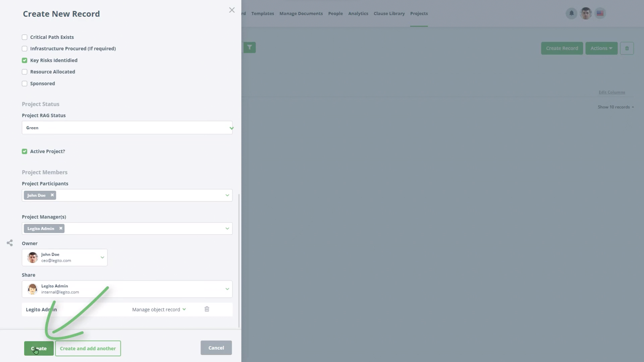Screen dimensions: 644x362
Task: Click the Cancel button
Action: (x=216, y=348)
